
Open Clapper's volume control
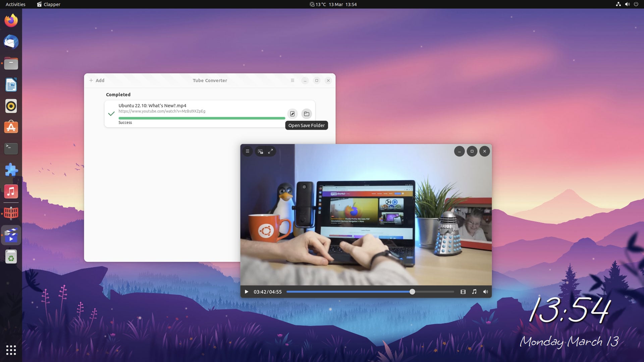click(485, 292)
